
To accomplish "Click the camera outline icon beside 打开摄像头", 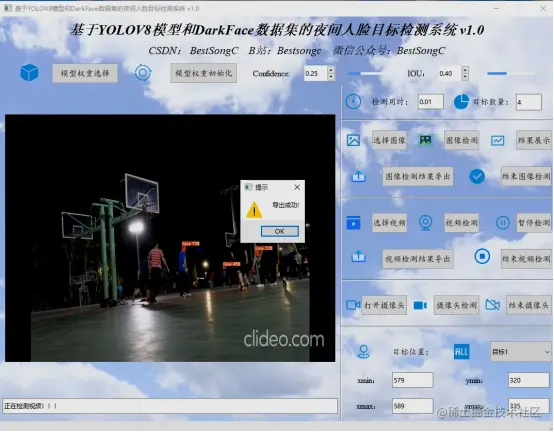I will coord(353,305).
